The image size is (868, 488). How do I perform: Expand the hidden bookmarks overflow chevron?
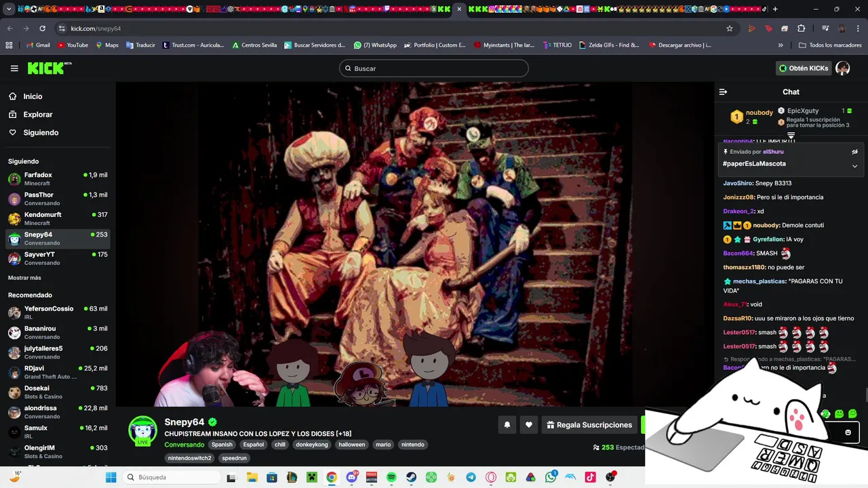click(x=781, y=45)
